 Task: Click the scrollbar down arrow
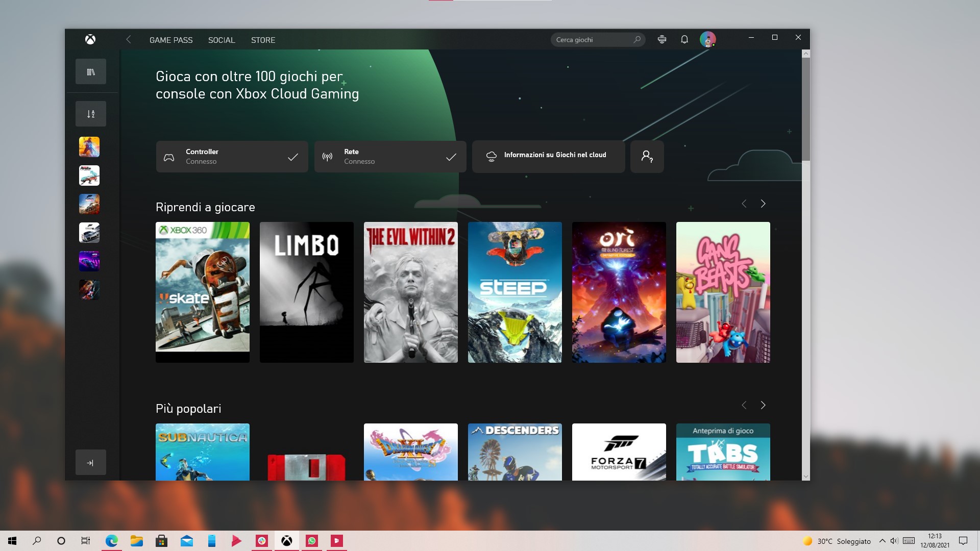click(806, 477)
